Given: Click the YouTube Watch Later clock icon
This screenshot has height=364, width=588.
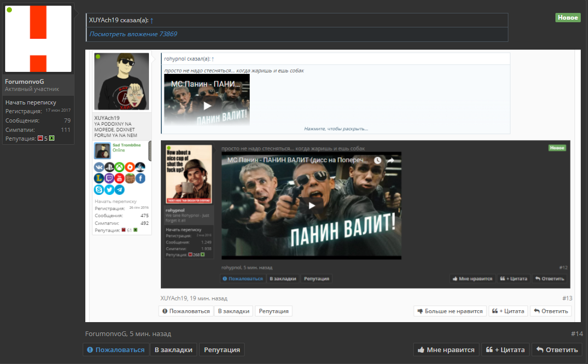Looking at the screenshot, I should pyautogui.click(x=377, y=160).
